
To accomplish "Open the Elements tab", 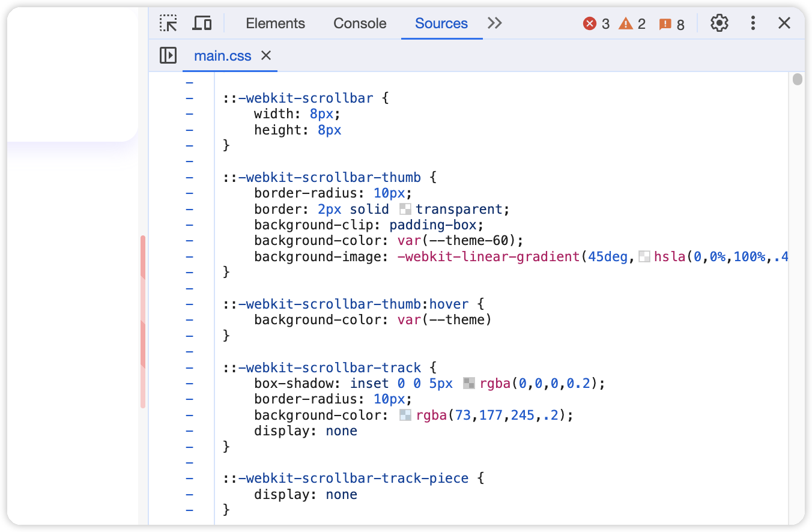I will pos(276,23).
